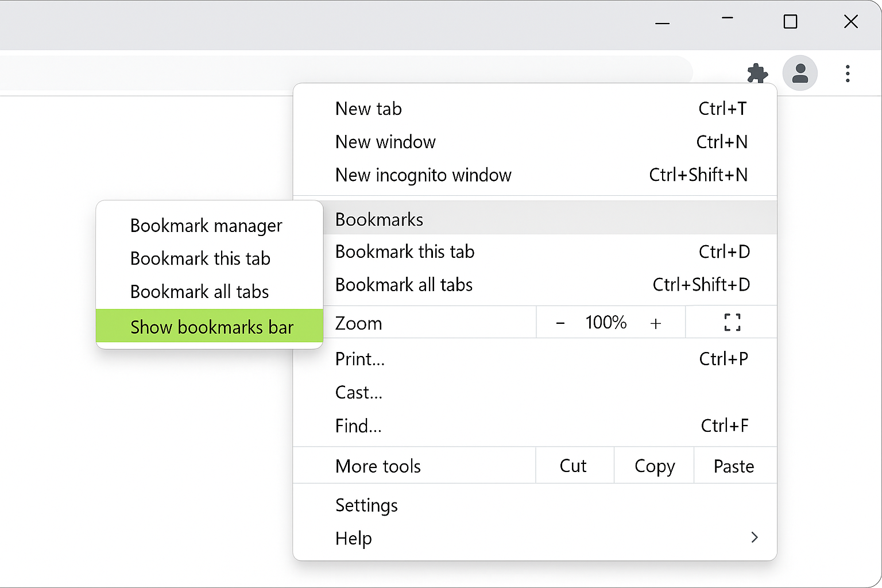Click the Copy button
The height and width of the screenshot is (588, 882).
tap(654, 466)
